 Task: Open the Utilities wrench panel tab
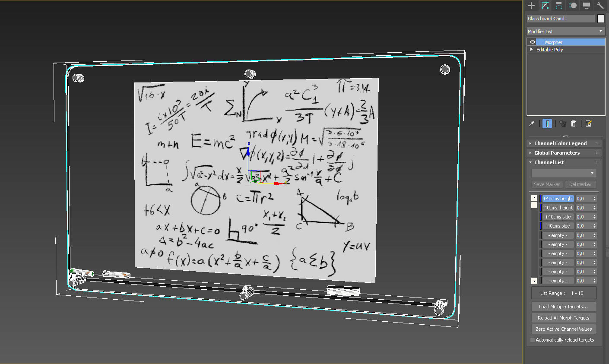(600, 6)
